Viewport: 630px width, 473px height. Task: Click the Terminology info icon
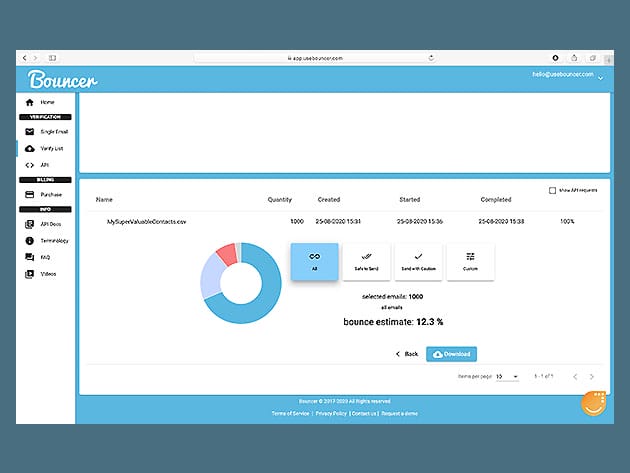pos(30,241)
